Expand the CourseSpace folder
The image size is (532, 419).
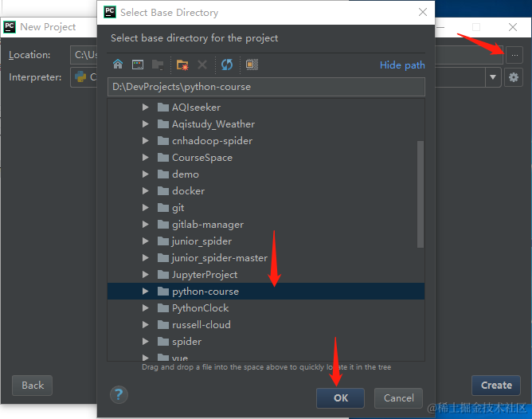(145, 158)
